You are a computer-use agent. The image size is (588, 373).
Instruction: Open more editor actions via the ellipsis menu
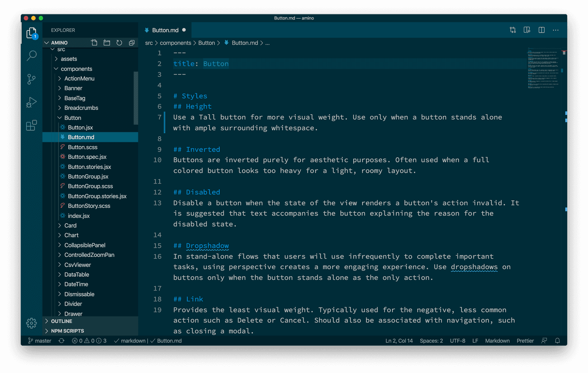coord(555,29)
